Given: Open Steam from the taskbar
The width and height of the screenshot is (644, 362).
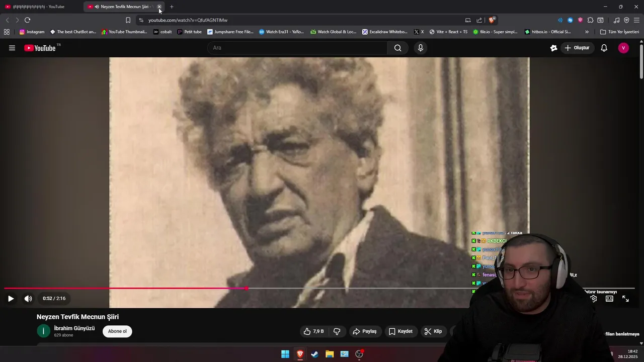Looking at the screenshot, I should [x=314, y=354].
